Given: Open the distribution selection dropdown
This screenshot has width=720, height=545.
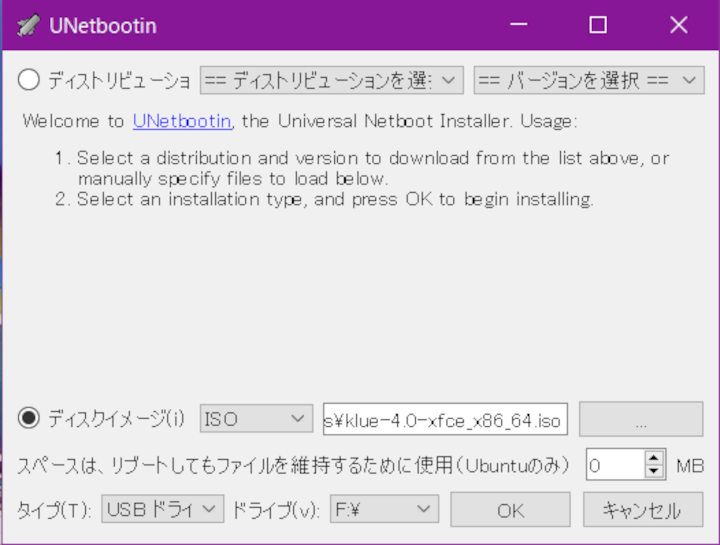Looking at the screenshot, I should tap(332, 80).
